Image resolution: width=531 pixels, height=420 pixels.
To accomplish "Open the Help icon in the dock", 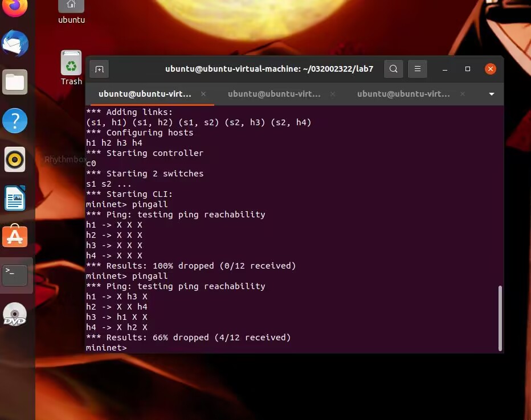I will click(15, 121).
